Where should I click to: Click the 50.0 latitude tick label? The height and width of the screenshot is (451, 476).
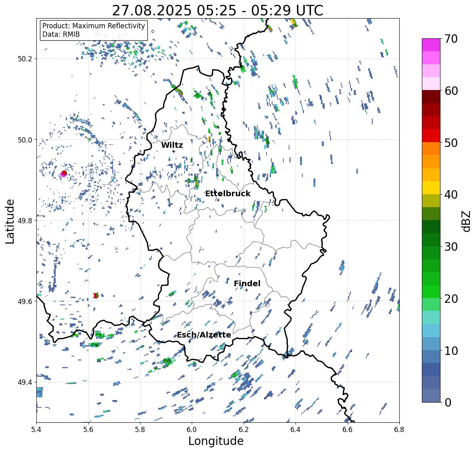tap(25, 140)
